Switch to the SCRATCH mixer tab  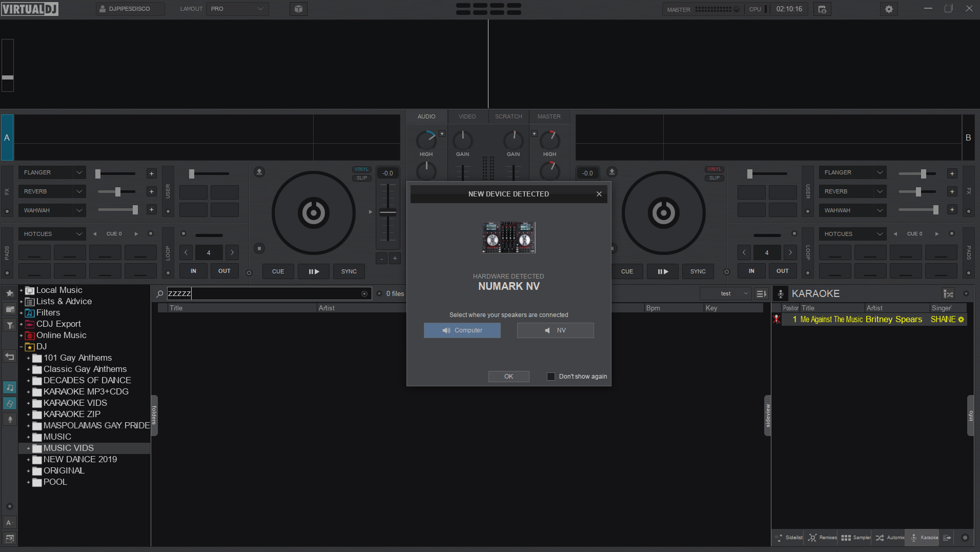(508, 116)
